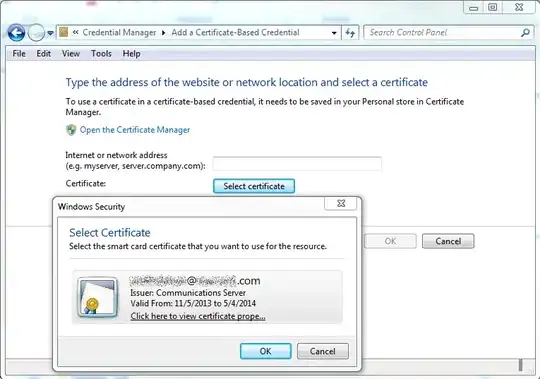
Task: Click the Select certificate button
Action: [x=254, y=186]
